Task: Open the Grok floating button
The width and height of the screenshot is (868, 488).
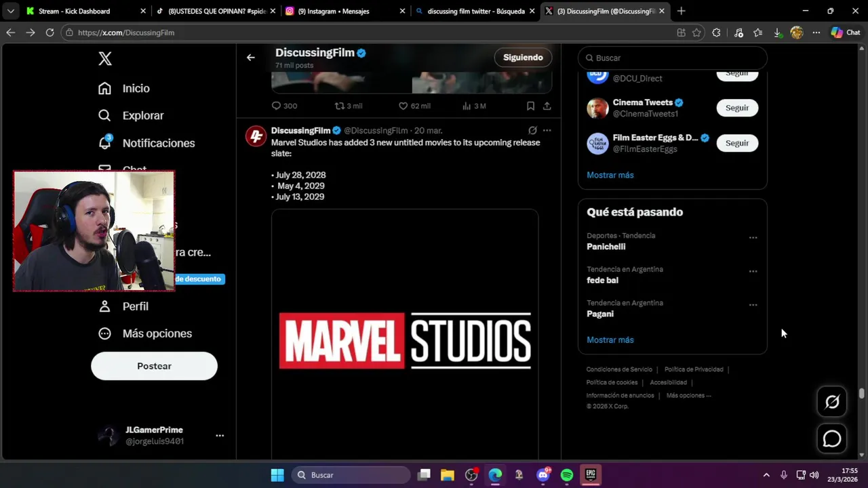Action: point(832,402)
